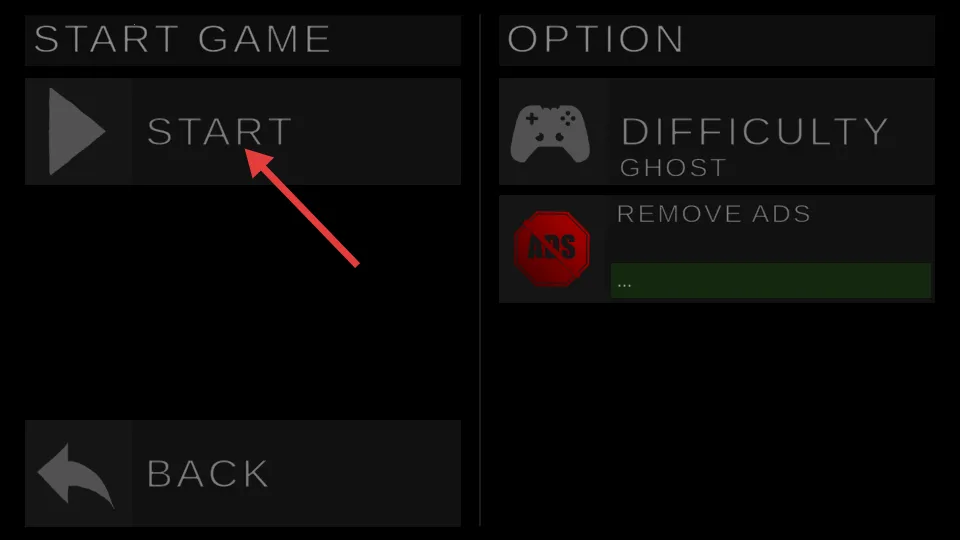
Task: Go back using the BACK label
Action: [208, 473]
